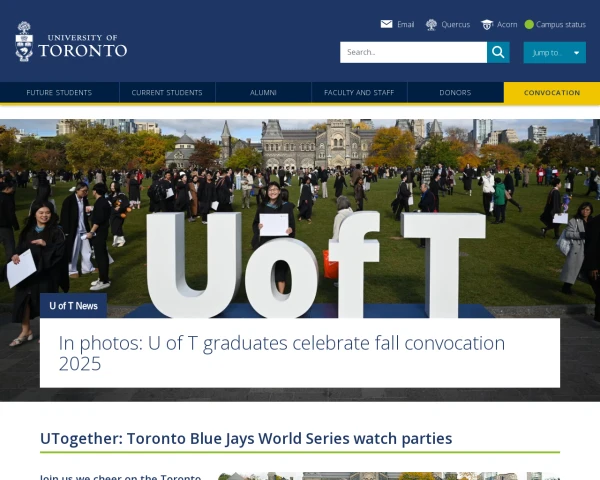Open fall convocation 2025 photos headline
Viewport: 600px width, 480px height.
coord(282,353)
